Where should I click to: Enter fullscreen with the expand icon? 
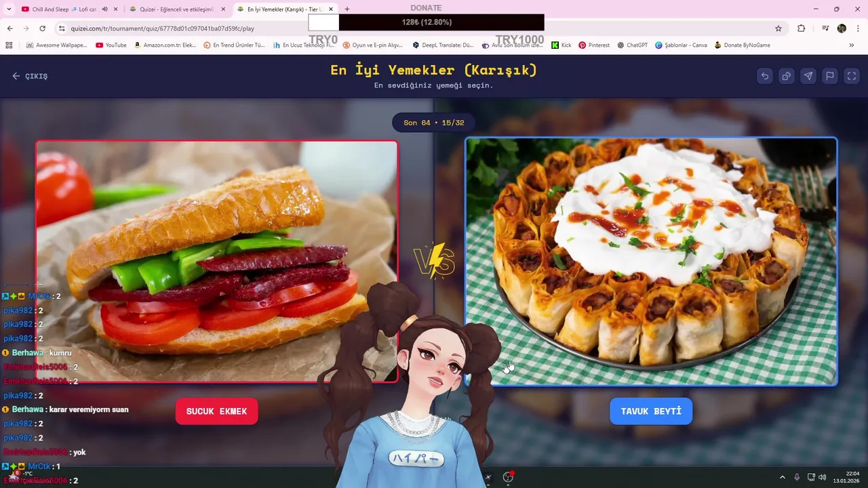(x=852, y=76)
